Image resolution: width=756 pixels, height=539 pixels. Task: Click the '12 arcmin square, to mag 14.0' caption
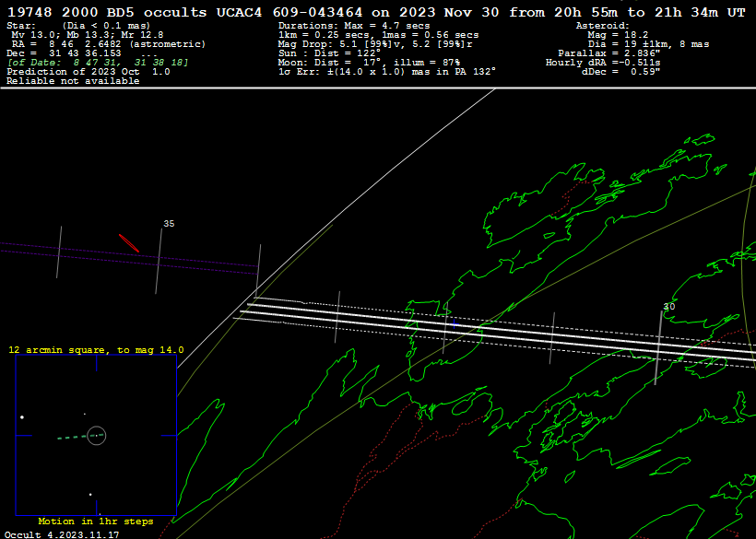(96, 350)
